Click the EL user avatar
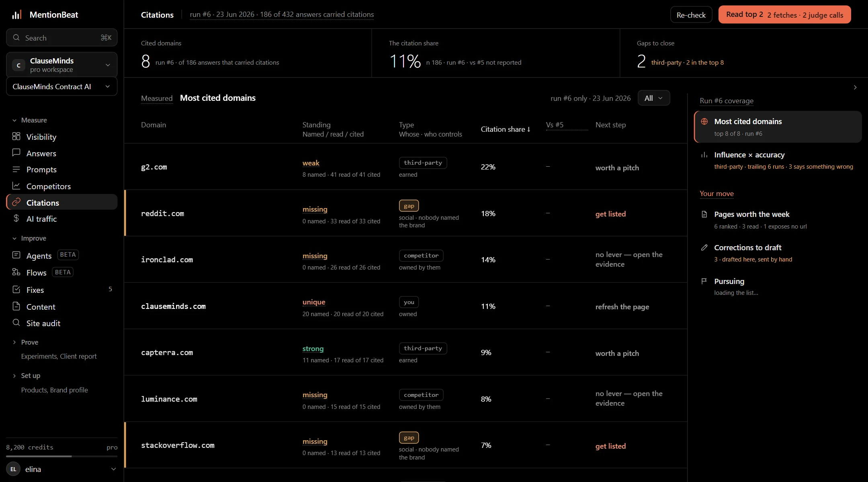This screenshot has width=868, height=482. [13, 469]
